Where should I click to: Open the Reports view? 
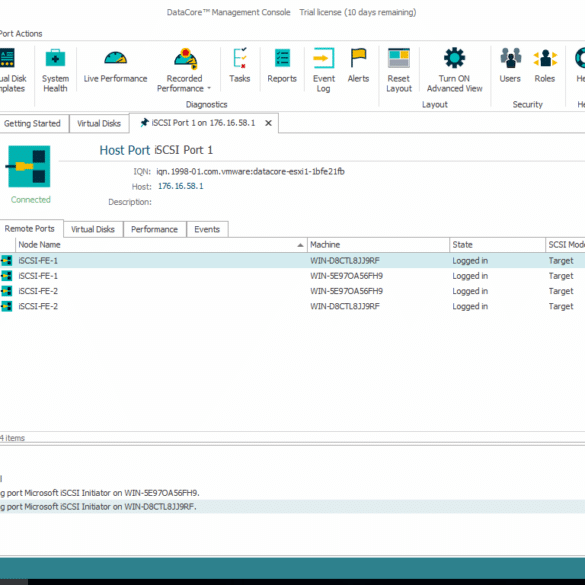click(x=282, y=65)
